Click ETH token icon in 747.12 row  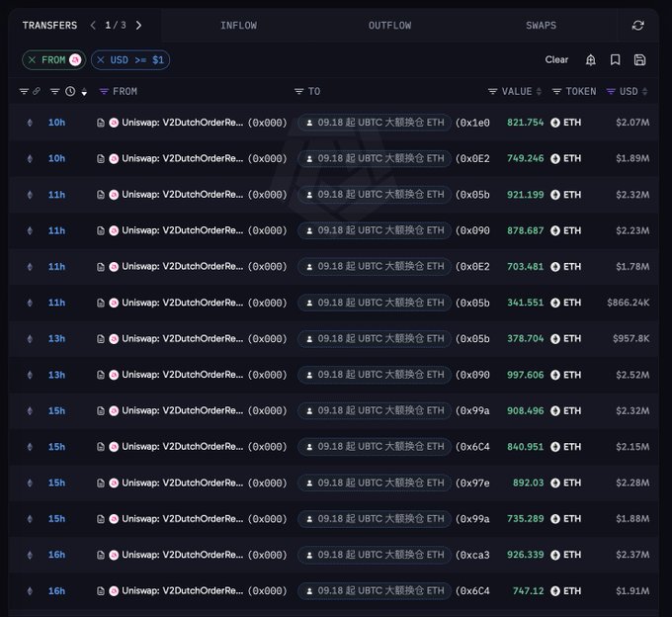(x=555, y=591)
